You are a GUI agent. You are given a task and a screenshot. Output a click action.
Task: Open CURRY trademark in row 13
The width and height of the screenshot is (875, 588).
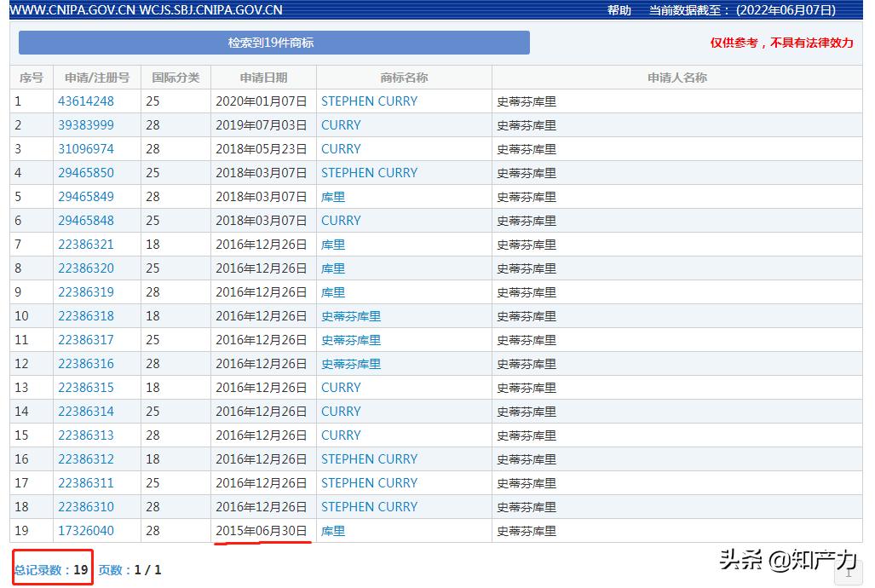point(341,388)
